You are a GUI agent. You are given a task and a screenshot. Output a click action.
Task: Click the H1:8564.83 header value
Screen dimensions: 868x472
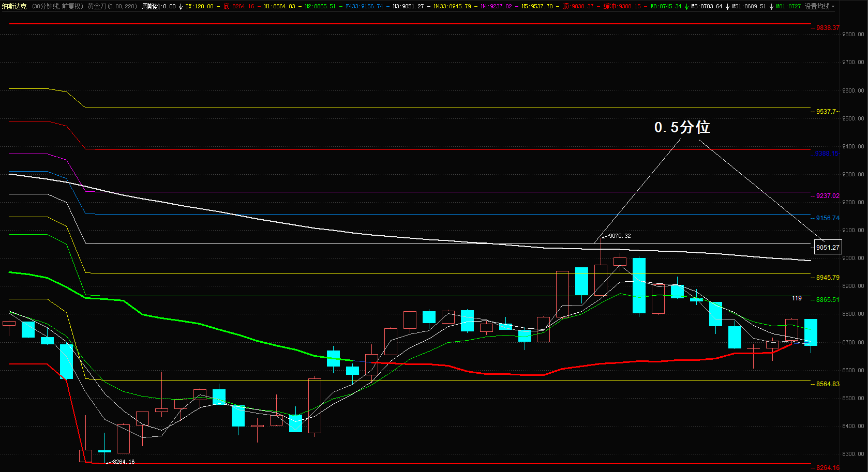click(x=280, y=6)
